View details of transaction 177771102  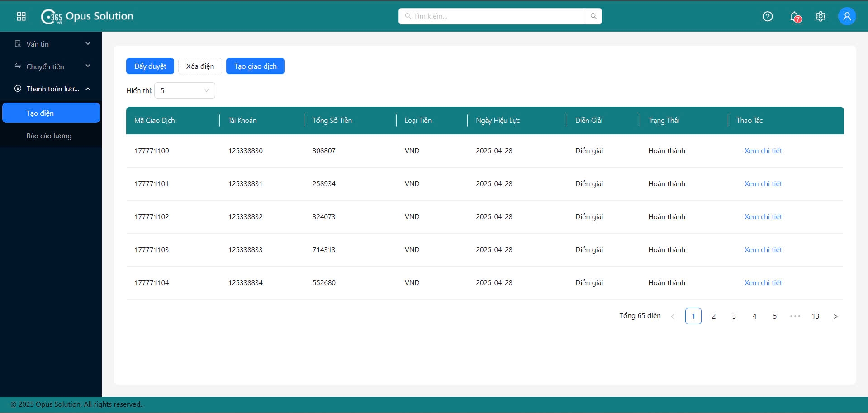point(763,217)
